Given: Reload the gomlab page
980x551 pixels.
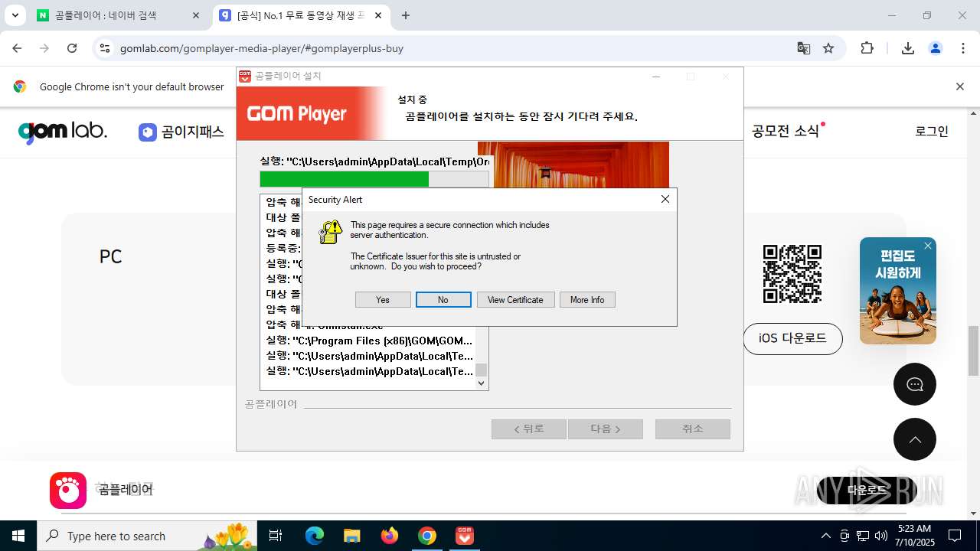Looking at the screenshot, I should [72, 48].
